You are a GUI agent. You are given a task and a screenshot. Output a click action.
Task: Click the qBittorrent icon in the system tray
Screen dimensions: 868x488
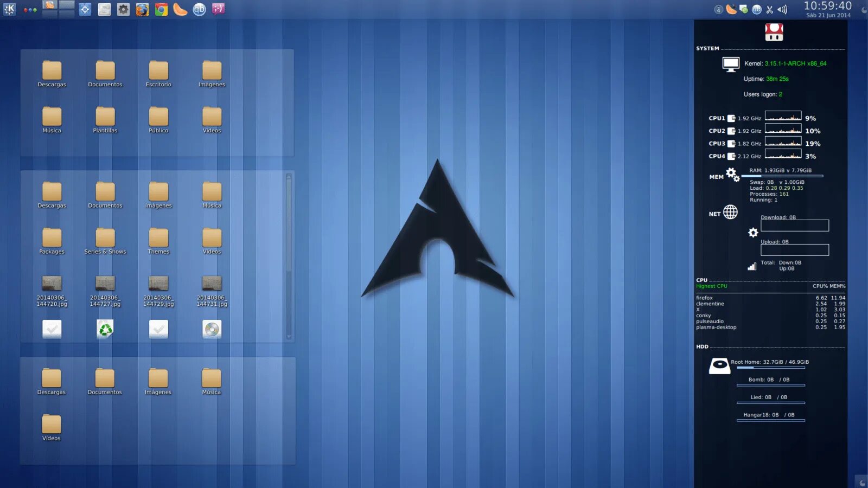756,9
